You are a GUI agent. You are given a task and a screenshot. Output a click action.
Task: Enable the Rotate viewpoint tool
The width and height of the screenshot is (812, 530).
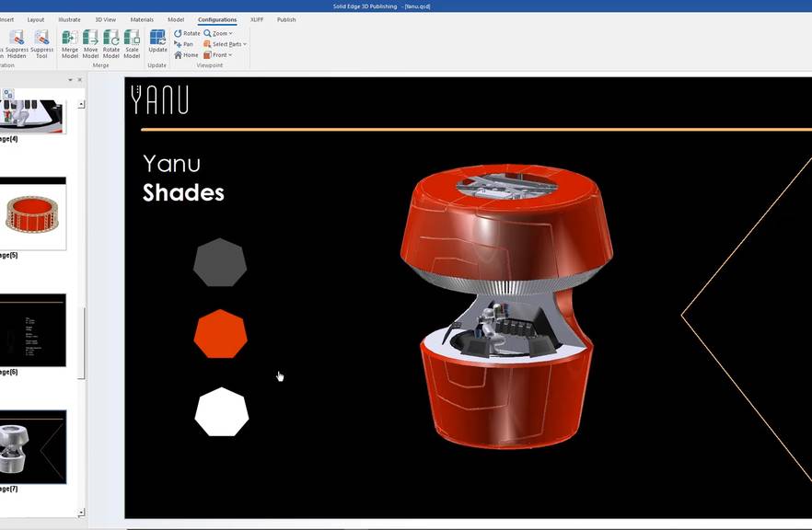187,33
